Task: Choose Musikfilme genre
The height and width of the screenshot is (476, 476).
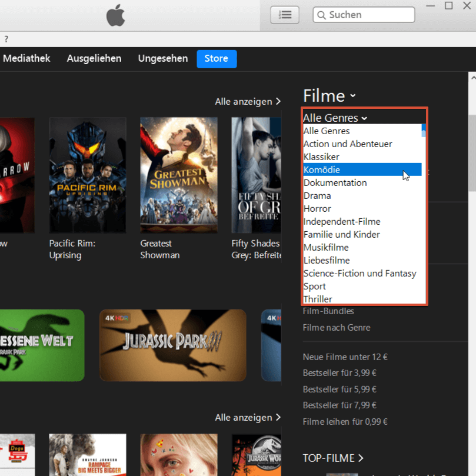Action: pos(362,247)
